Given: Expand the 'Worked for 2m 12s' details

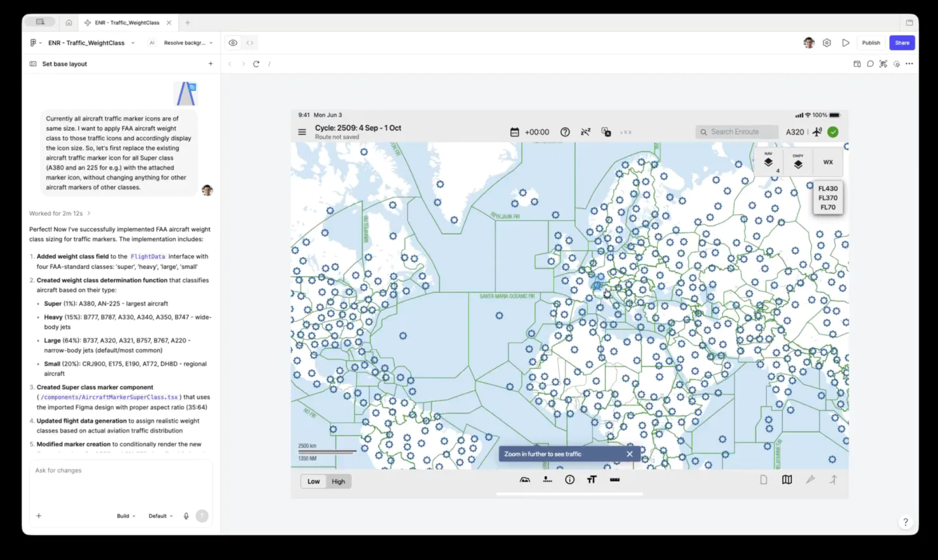Looking at the screenshot, I should pos(60,214).
